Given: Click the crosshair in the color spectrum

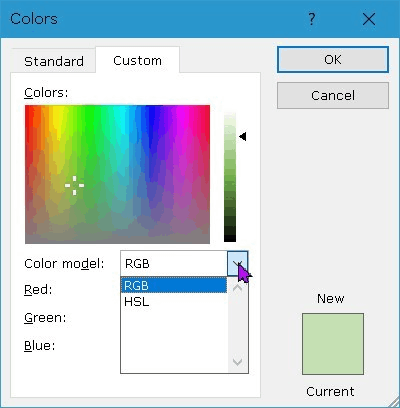Looking at the screenshot, I should pos(74,185).
